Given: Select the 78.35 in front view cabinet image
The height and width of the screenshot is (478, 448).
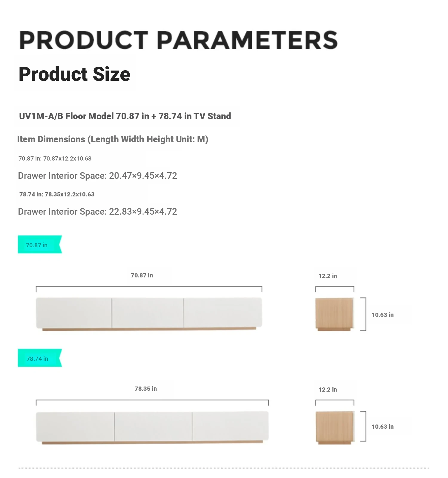Looking at the screenshot, I should tap(152, 427).
